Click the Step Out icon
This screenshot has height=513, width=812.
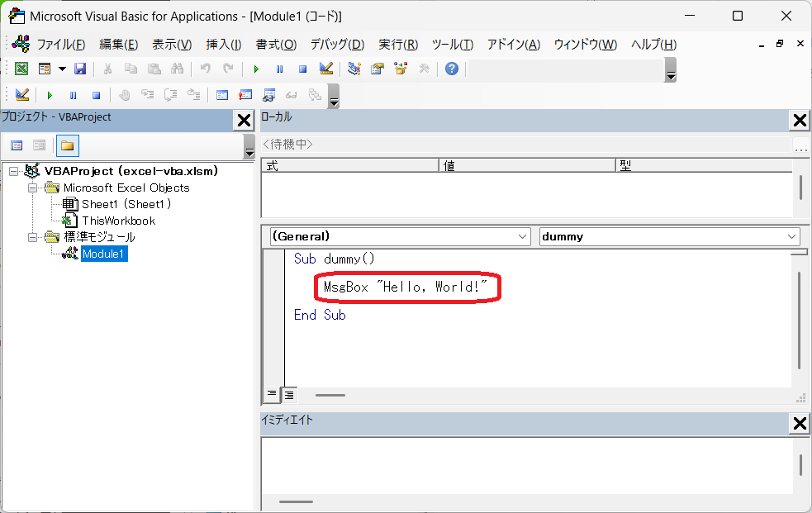coord(193,95)
